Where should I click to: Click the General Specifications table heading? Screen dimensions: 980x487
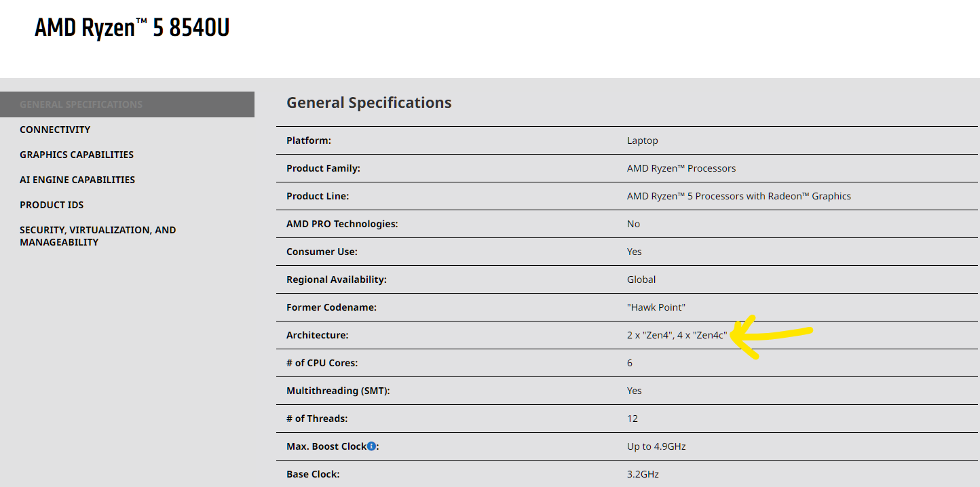tap(369, 102)
